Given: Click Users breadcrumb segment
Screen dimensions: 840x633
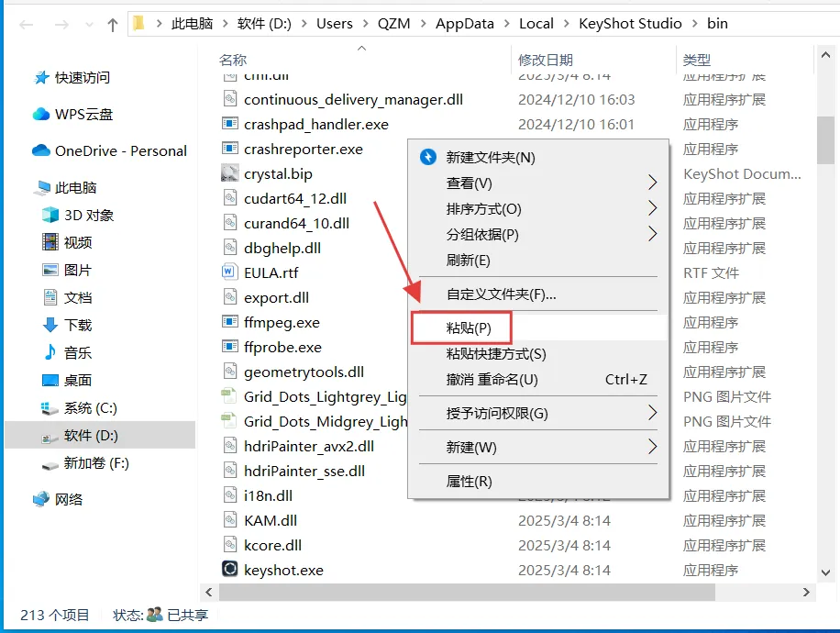Looking at the screenshot, I should (335, 24).
